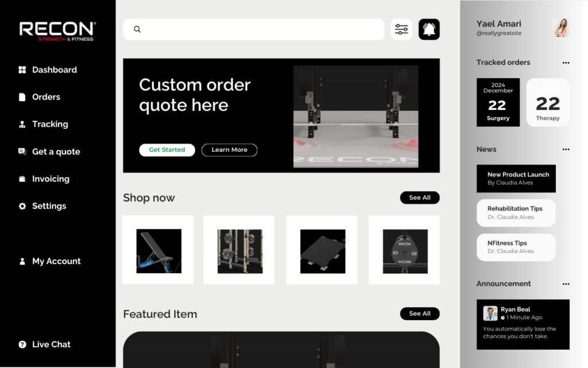Click the Live Chat question icon
Viewport: 588px width, 368px height.
[x=22, y=344]
